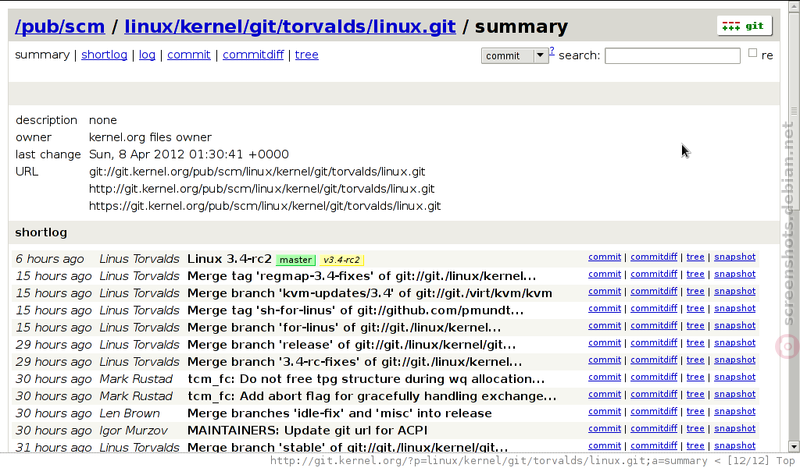Switch to the commitdiff view in navigation
This screenshot has width=800, height=468.
click(253, 55)
